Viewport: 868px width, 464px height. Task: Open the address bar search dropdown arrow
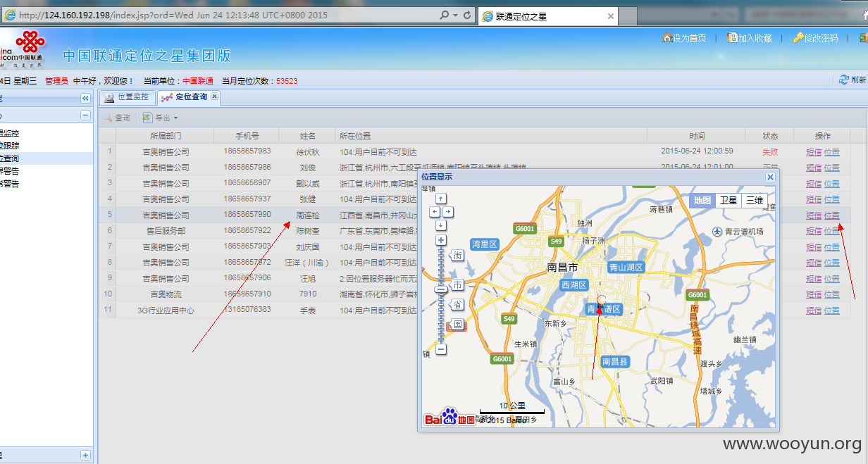(456, 15)
